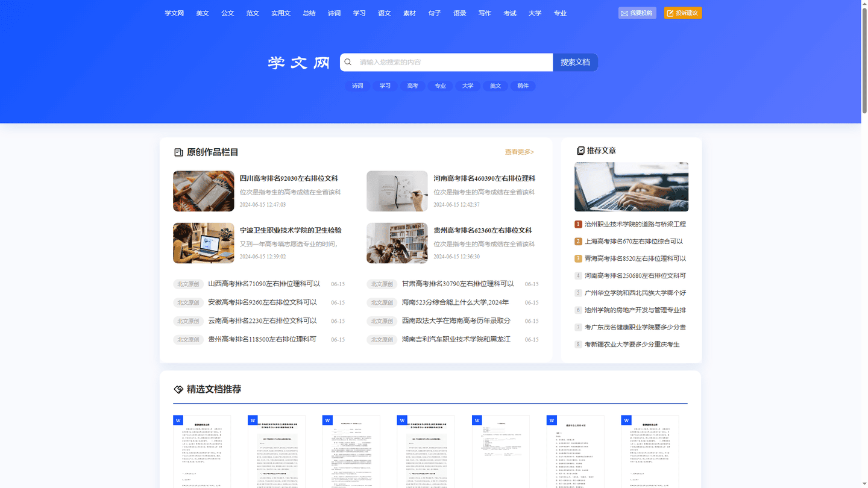868x488 pixels.
Task: Open article 贵州高考排名62360左右排位文科
Action: [x=482, y=230]
